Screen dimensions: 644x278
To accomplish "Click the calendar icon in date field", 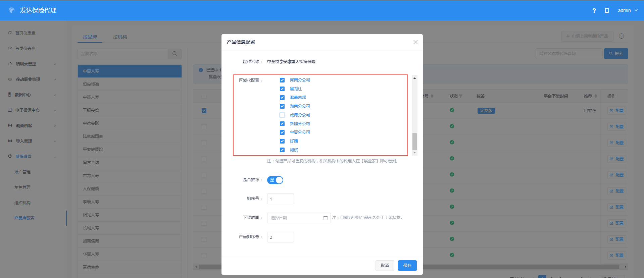I will click(x=325, y=218).
